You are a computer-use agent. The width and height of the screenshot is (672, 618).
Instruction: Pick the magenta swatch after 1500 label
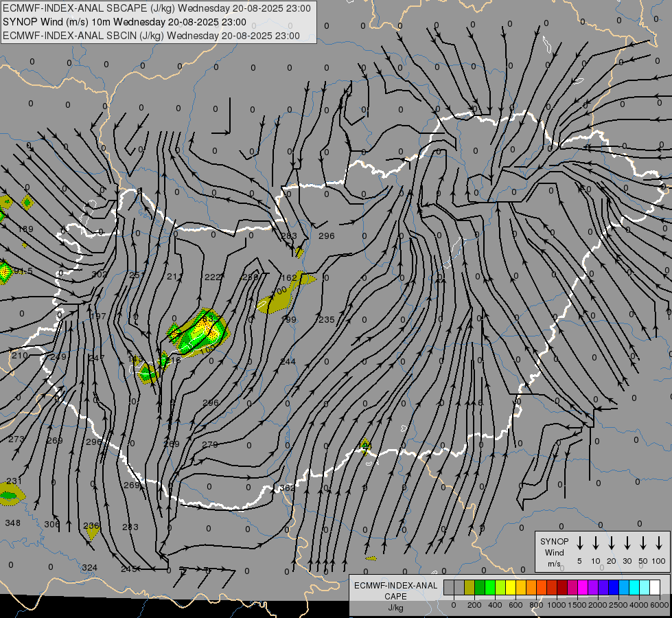583,588
